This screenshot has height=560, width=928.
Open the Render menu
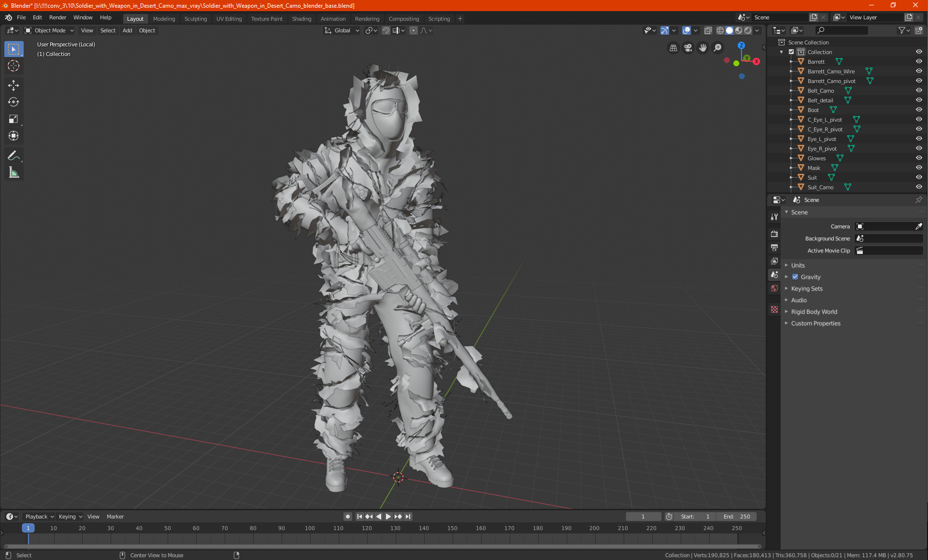57,17
